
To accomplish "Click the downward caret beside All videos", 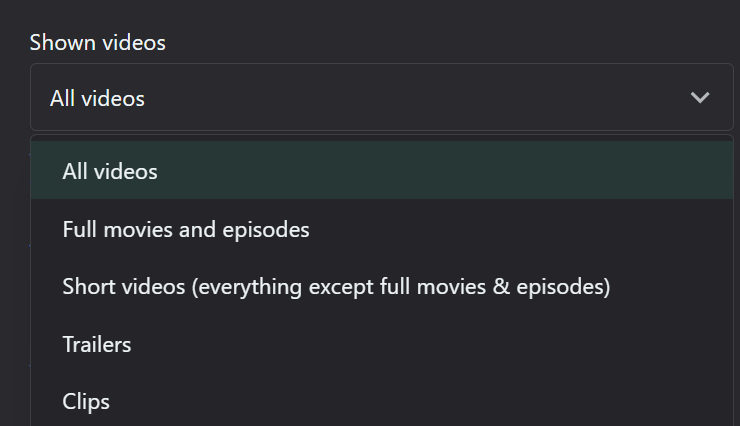I will pyautogui.click(x=699, y=98).
